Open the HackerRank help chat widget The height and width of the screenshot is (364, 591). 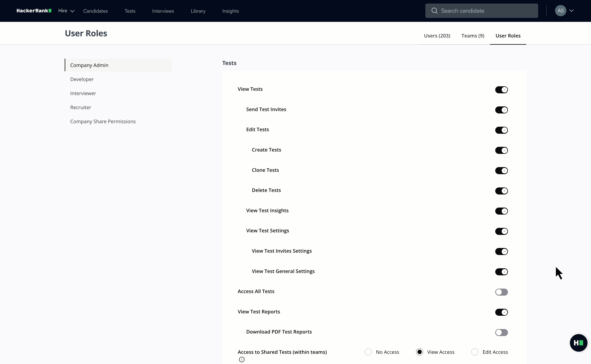[578, 343]
